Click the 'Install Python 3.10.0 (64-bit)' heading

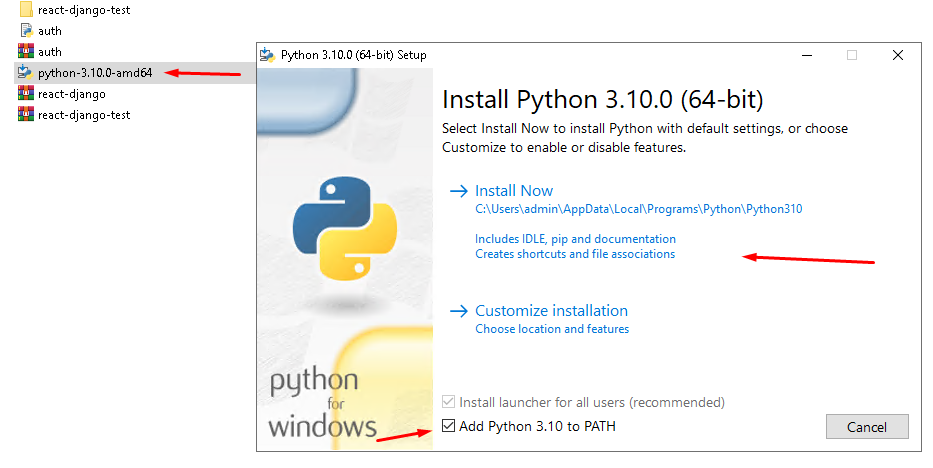click(602, 99)
